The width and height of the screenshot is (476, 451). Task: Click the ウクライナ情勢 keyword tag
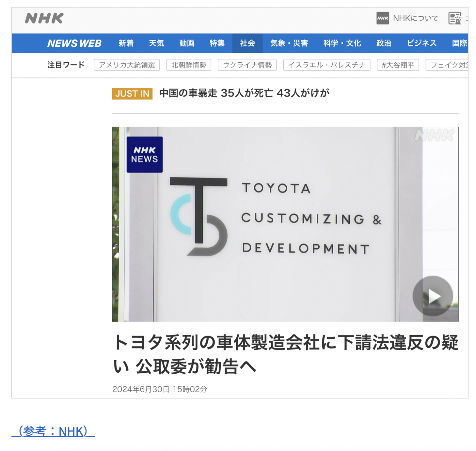coord(247,65)
